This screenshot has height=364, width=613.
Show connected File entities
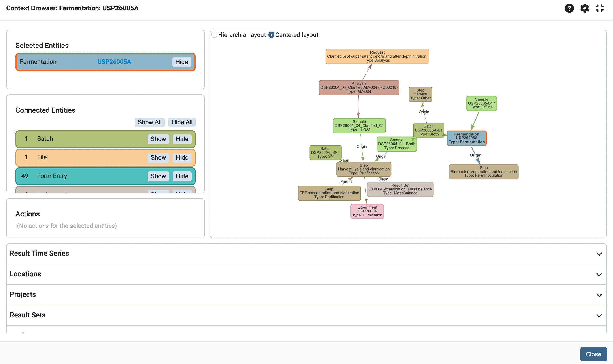coord(158,158)
